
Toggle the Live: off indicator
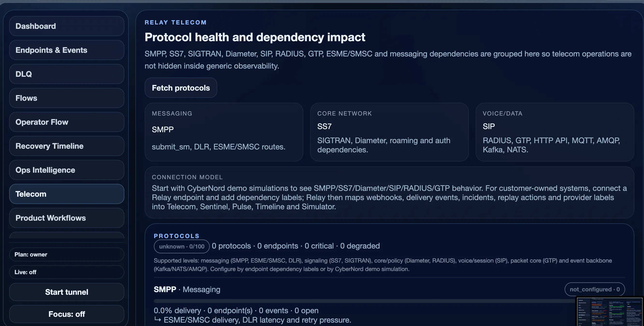(67, 272)
